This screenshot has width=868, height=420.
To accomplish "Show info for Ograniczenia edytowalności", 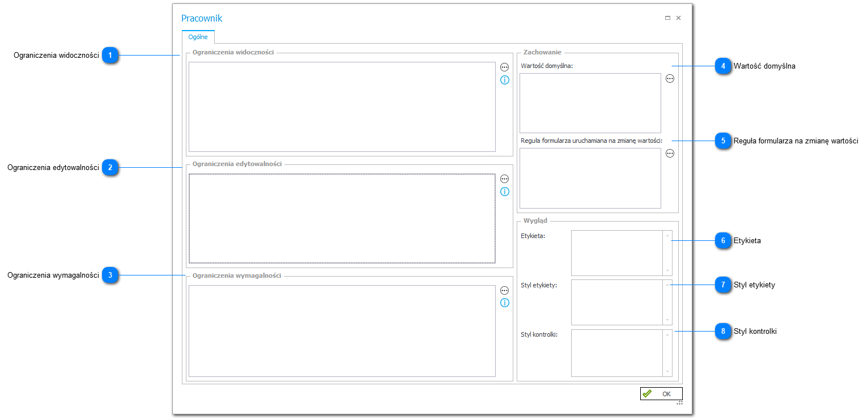I will tap(504, 192).
